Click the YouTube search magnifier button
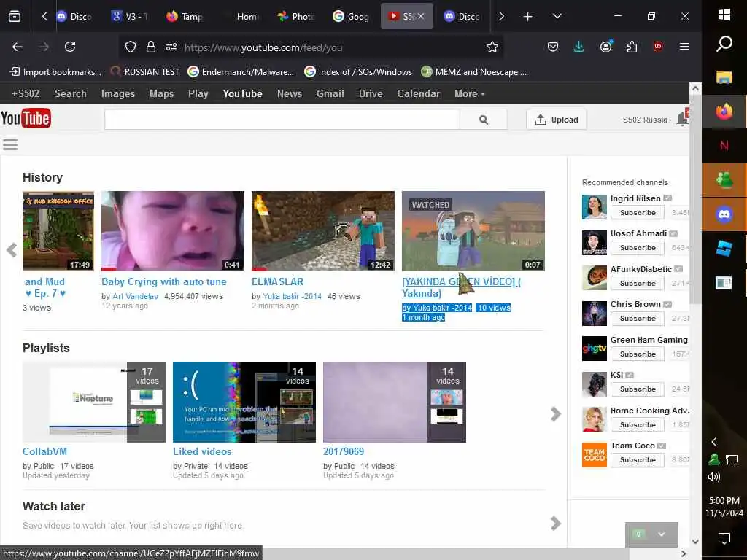The height and width of the screenshot is (560, 747). 484,120
